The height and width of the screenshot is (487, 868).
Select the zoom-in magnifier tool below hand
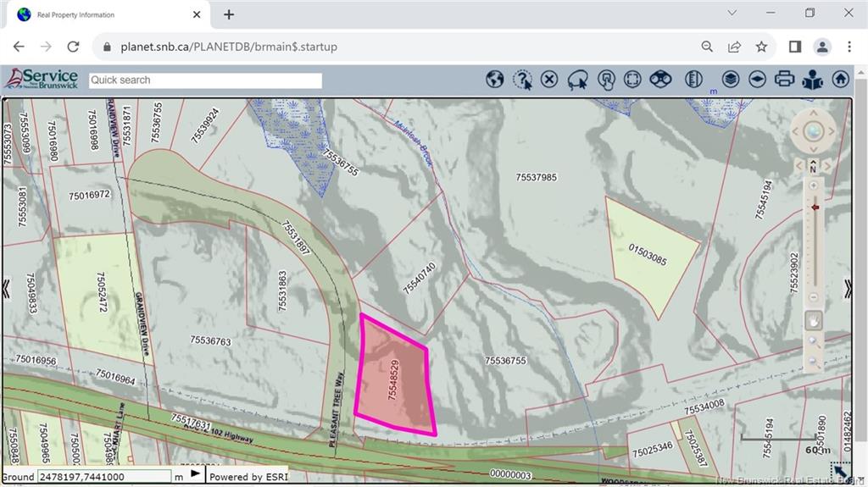coord(813,342)
